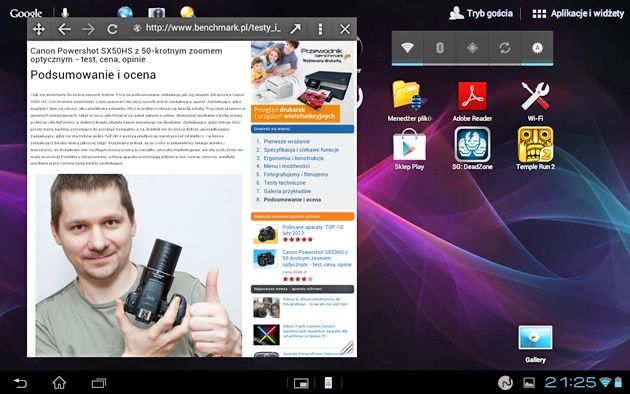The height and width of the screenshot is (394, 630).
Task: Toggle Bluetooth in the power control widget
Action: click(440, 48)
